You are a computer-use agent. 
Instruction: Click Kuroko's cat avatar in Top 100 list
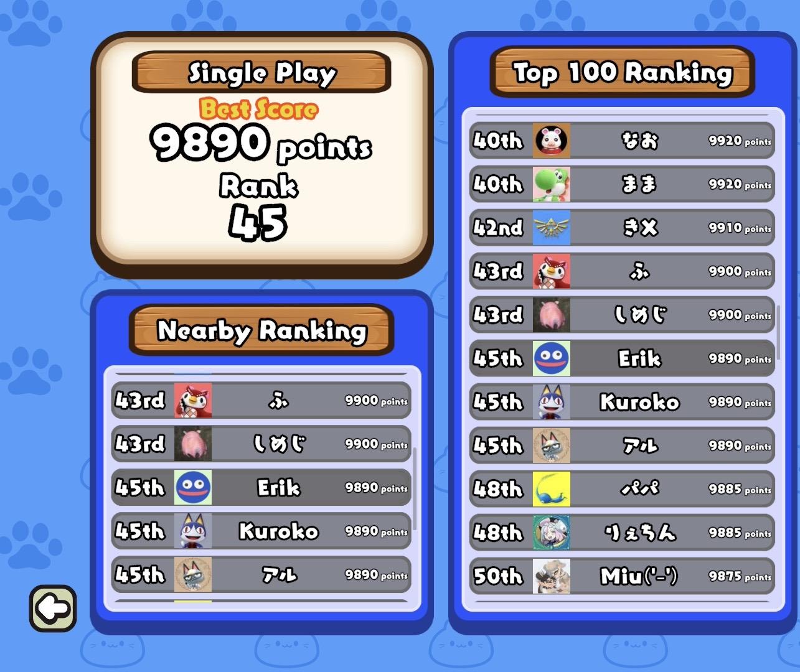click(551, 402)
